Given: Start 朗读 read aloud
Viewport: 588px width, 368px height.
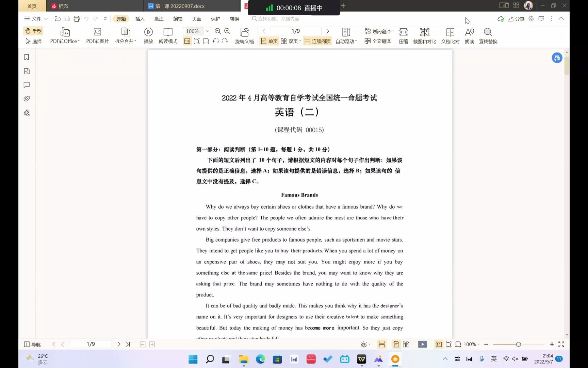Looking at the screenshot, I should coord(469,36).
